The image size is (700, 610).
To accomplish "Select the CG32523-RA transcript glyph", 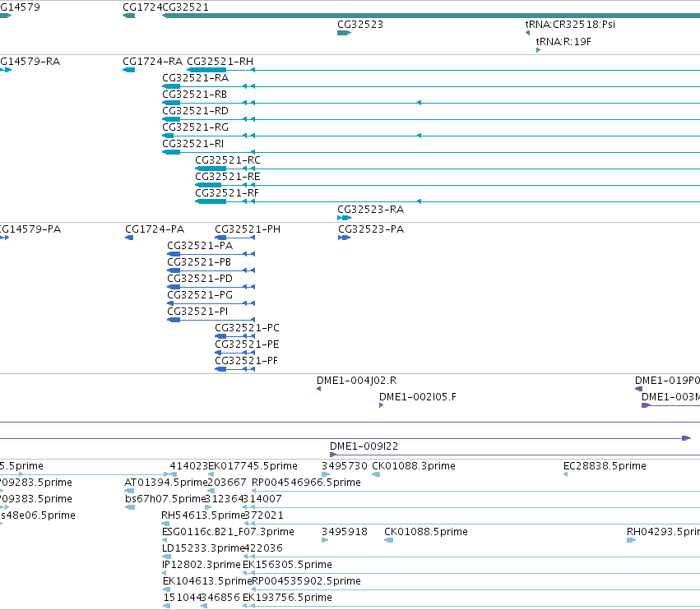I will click(344, 218).
